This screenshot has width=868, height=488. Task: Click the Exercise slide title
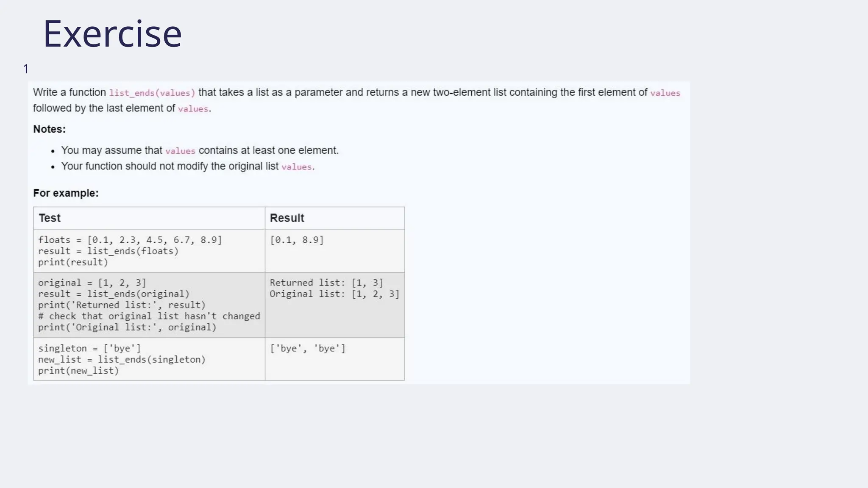pos(112,34)
